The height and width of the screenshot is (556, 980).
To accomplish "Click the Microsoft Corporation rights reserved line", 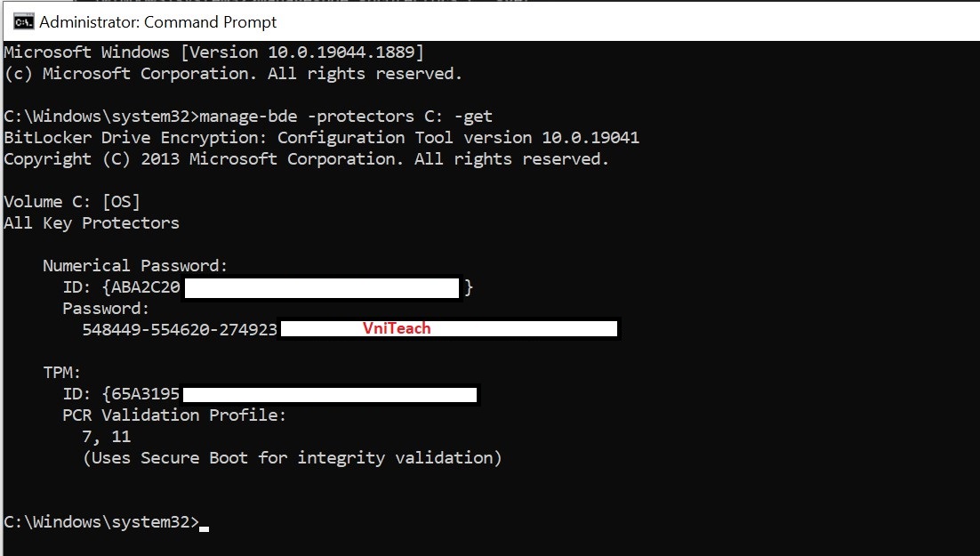I will pyautogui.click(x=233, y=74).
